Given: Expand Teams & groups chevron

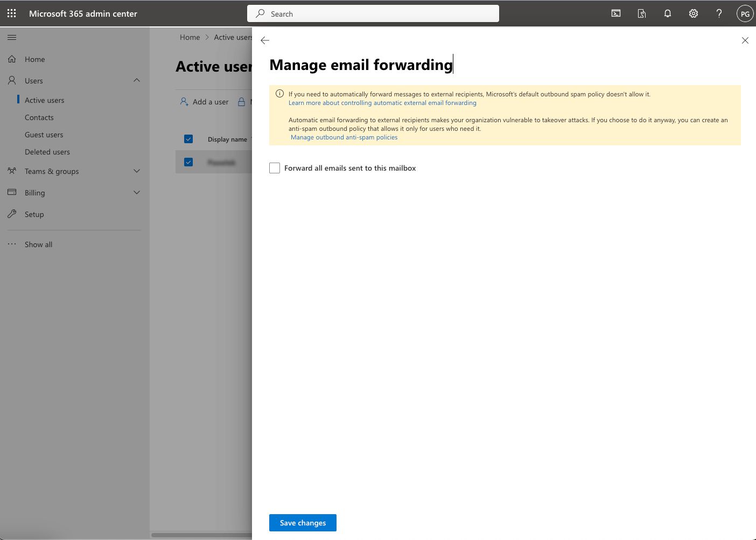Looking at the screenshot, I should click(137, 171).
